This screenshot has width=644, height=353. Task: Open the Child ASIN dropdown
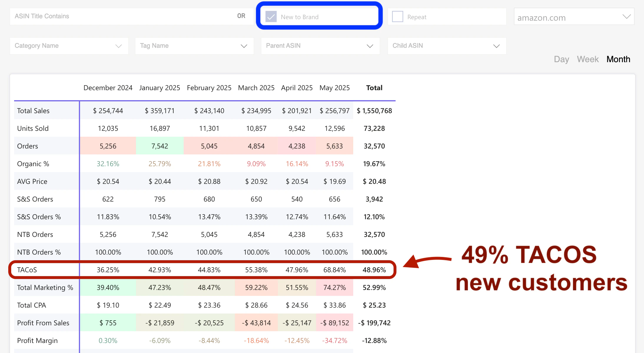[447, 46]
